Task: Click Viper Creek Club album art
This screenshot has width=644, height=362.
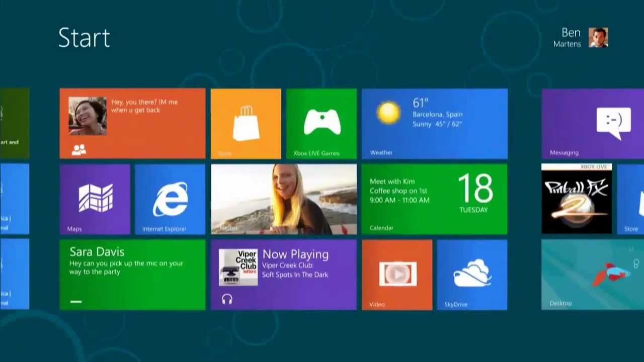Action: tap(238, 267)
